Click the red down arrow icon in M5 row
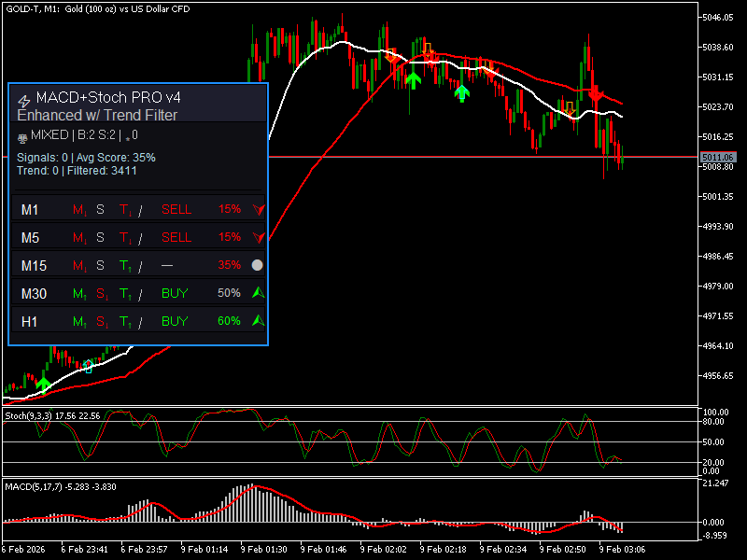This screenshot has width=747, height=560. point(259,238)
